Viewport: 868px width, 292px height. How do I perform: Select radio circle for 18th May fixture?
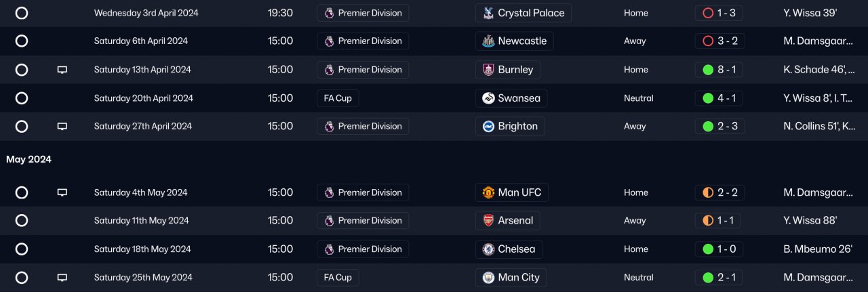tap(22, 249)
